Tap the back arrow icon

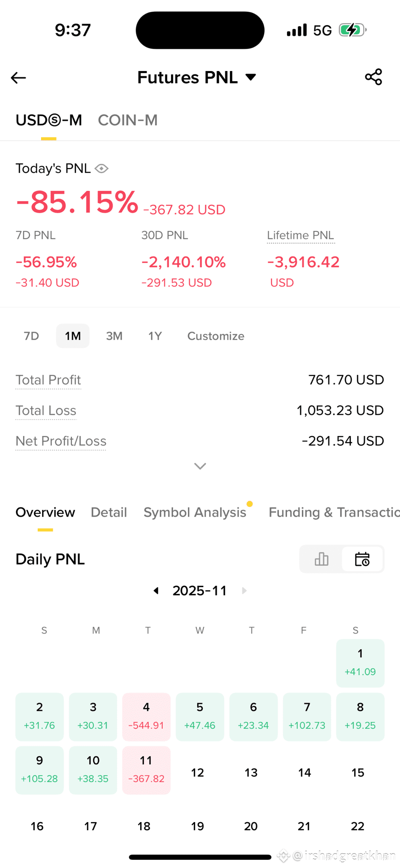18,77
